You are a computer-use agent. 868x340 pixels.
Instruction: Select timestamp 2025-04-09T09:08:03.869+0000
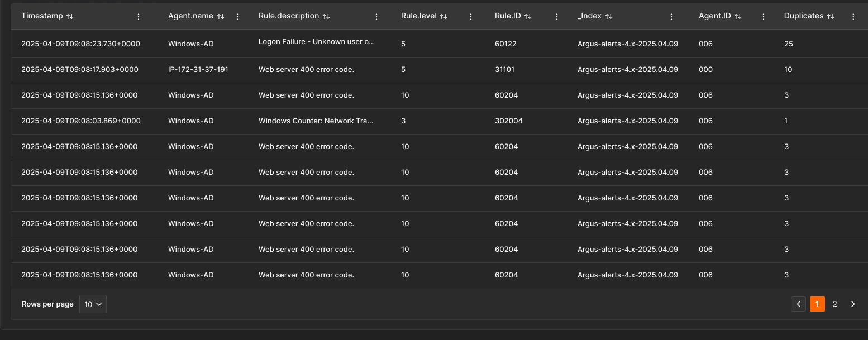coord(81,121)
